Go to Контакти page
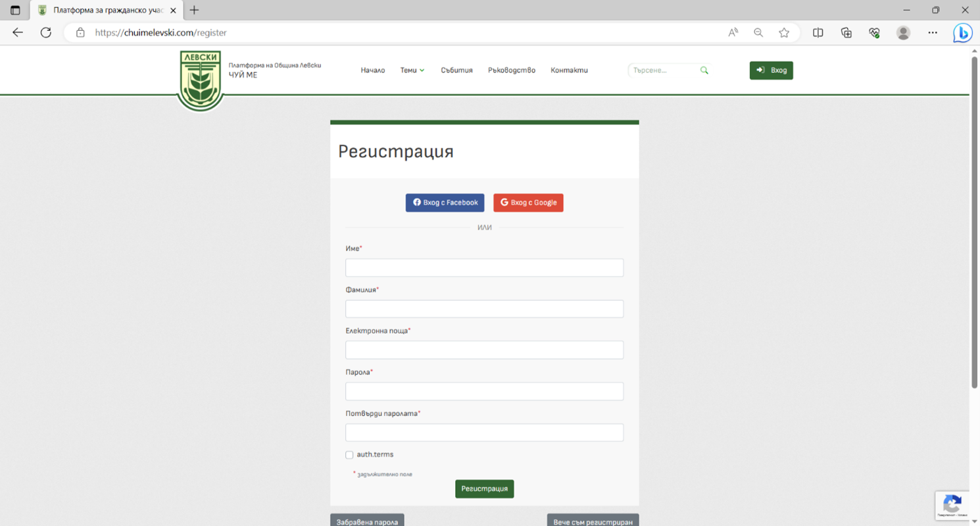The width and height of the screenshot is (980, 526). [x=569, y=70]
